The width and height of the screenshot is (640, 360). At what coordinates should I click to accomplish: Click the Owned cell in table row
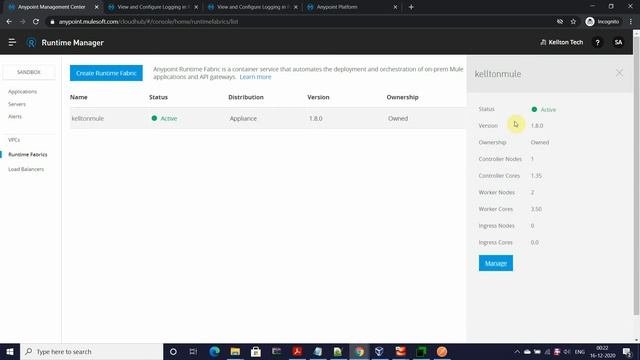[398, 118]
